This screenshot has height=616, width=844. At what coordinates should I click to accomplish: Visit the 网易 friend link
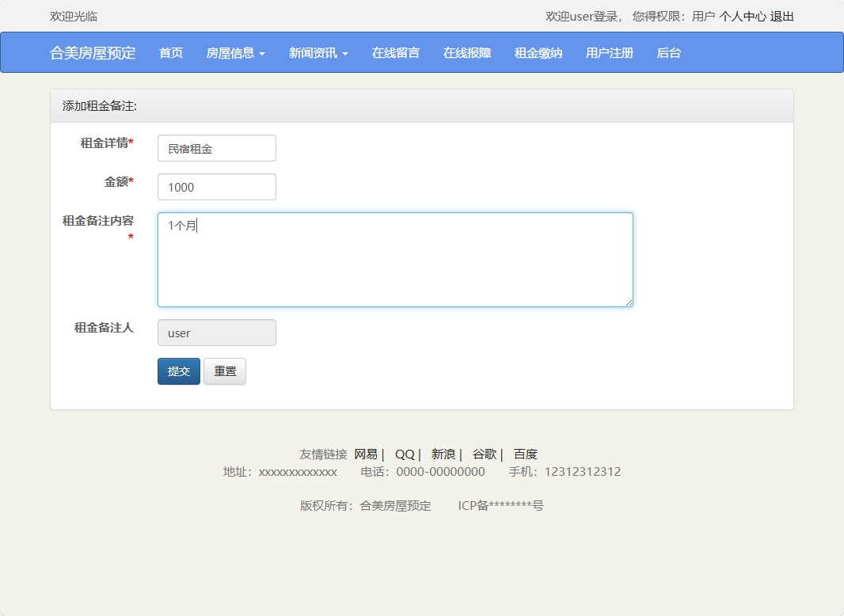(366, 454)
